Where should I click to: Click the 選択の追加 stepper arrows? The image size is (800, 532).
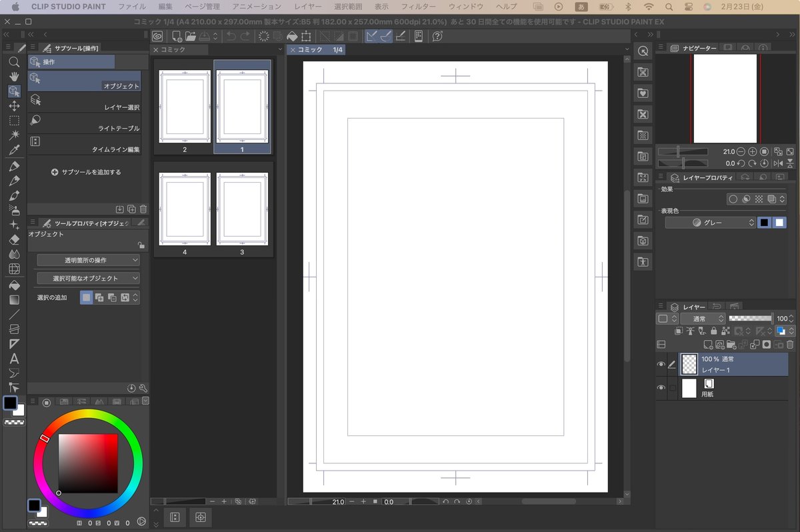click(x=136, y=297)
